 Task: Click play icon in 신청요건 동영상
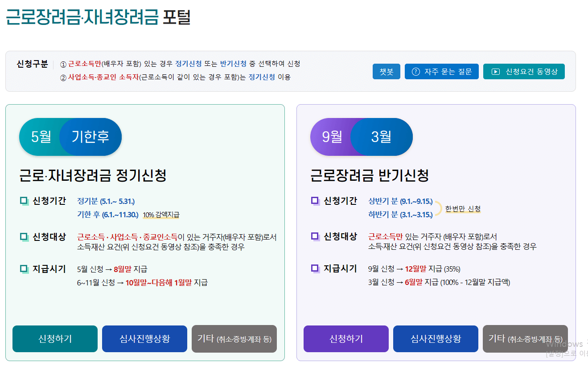click(495, 72)
